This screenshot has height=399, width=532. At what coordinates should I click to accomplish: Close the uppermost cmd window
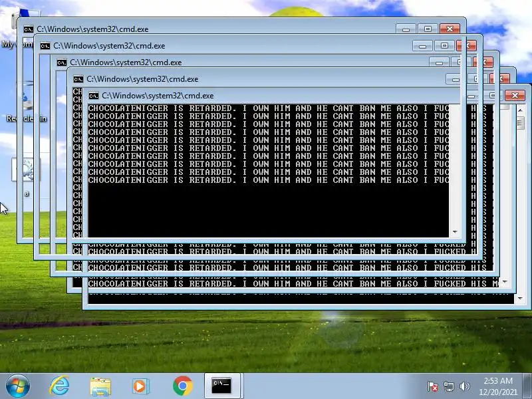450,29
